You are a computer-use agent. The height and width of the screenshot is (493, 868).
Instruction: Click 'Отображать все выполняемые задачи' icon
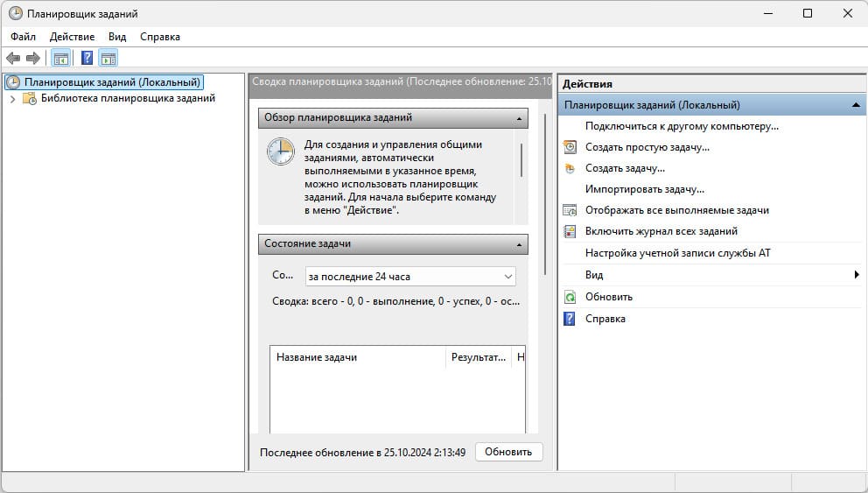(x=570, y=210)
